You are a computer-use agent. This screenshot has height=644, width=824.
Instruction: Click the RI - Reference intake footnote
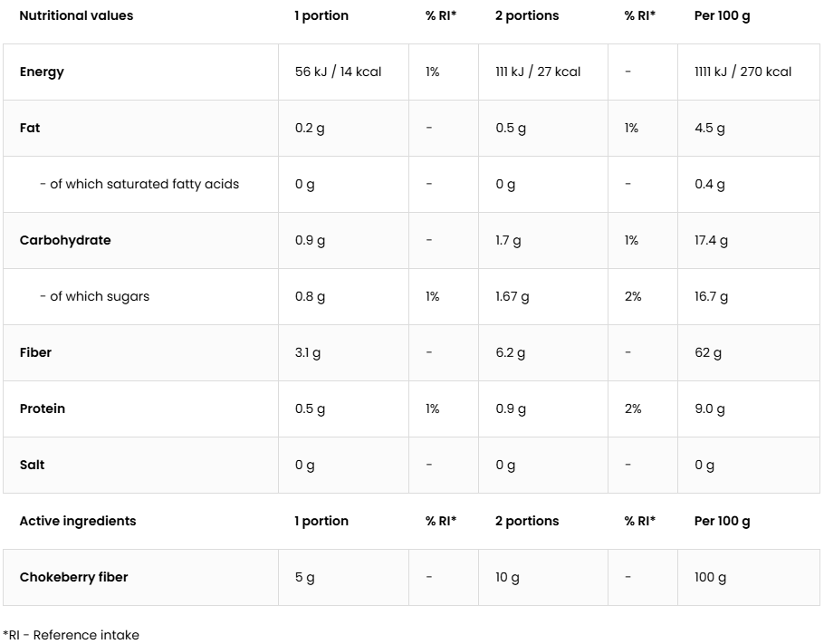pyautogui.click(x=71, y=635)
